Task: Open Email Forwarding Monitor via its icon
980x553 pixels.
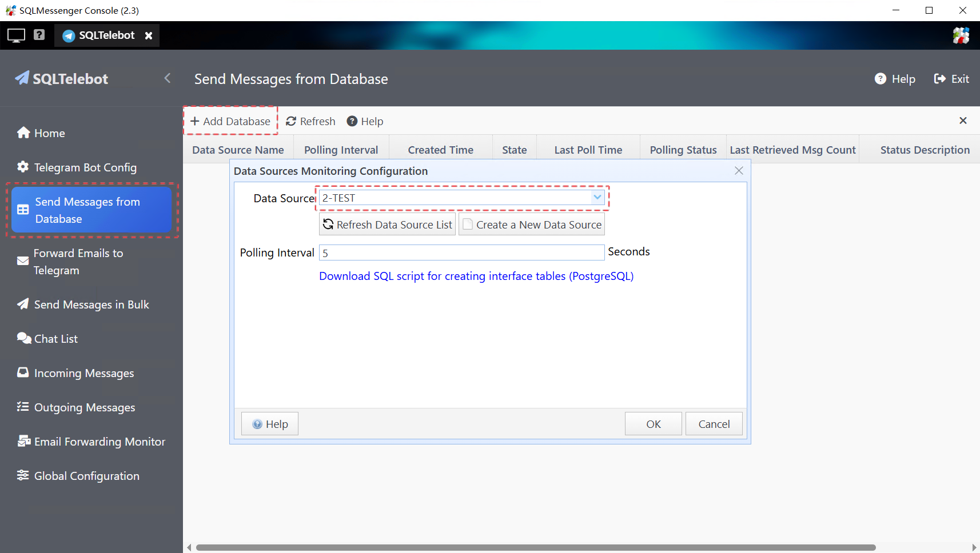Action: 23,441
